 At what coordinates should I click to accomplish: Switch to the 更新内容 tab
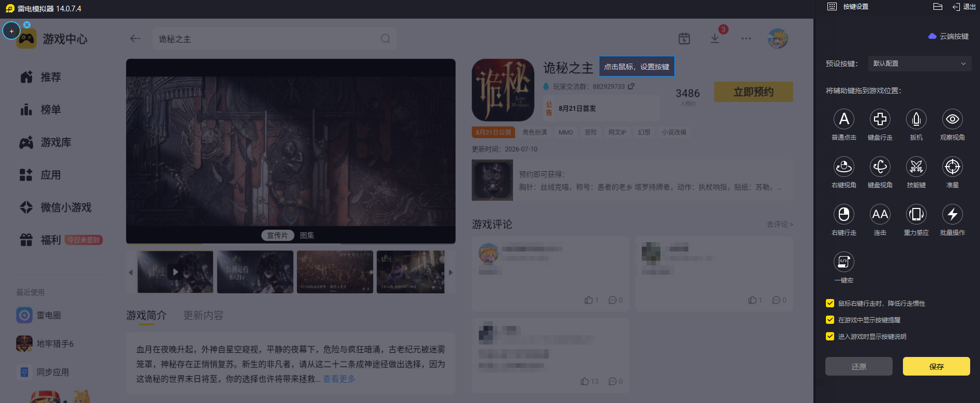(203, 316)
